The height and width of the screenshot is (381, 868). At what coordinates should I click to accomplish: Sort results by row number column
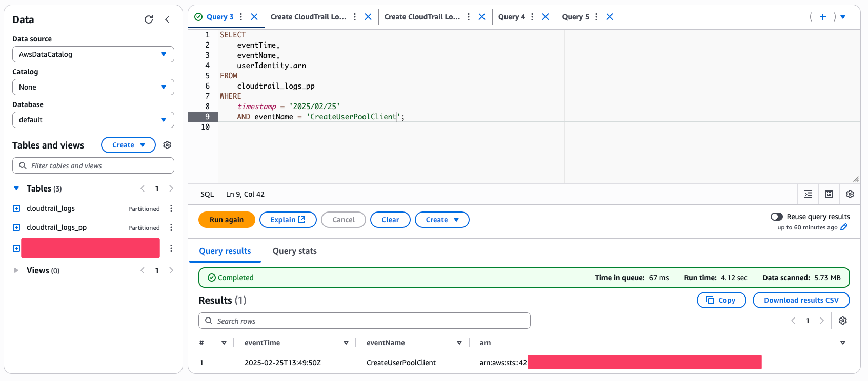tap(224, 343)
